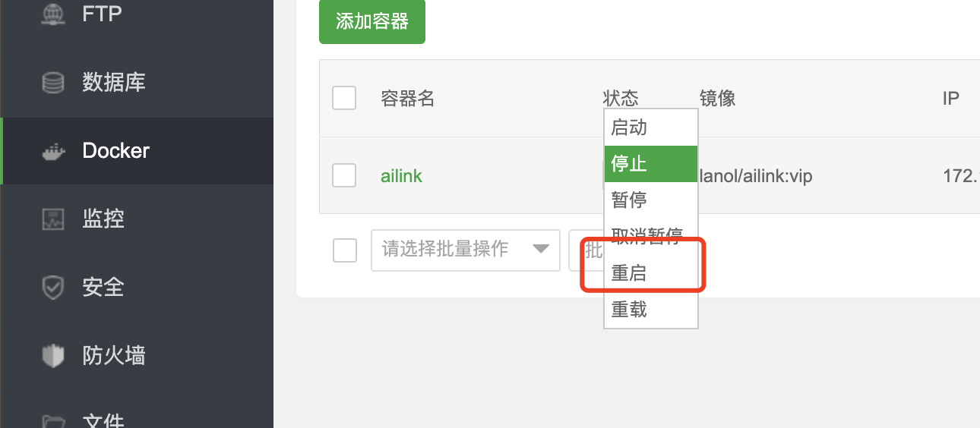
Task: Click the 添加容器 button
Action: 372,21
